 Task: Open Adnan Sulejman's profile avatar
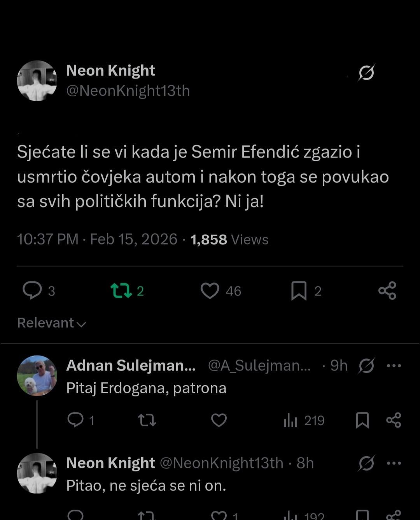[37, 375]
